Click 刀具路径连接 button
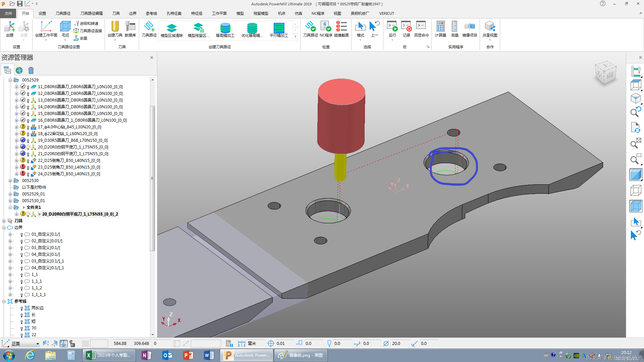Image resolution: width=644 pixels, height=362 pixels. click(x=88, y=31)
